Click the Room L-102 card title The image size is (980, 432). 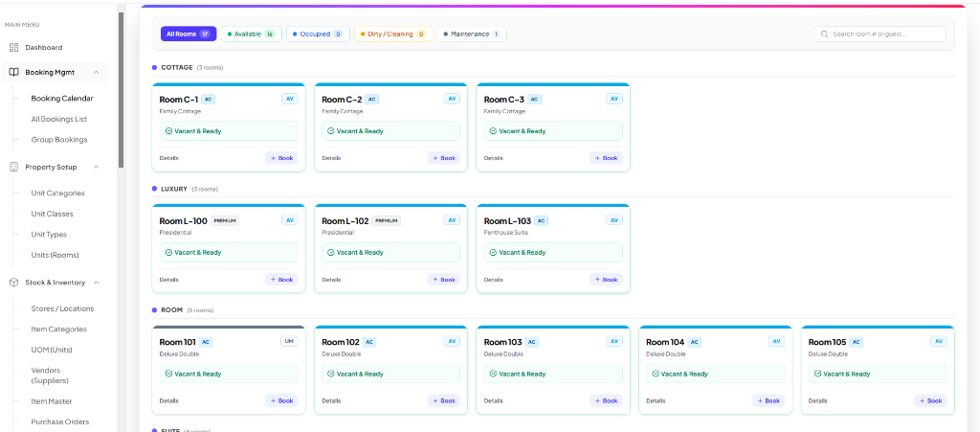click(345, 220)
